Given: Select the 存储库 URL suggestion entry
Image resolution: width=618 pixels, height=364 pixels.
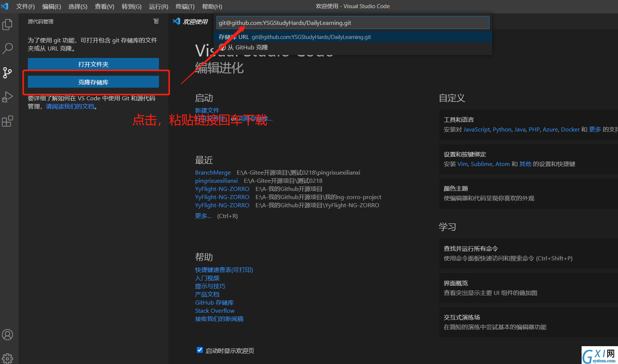Looking at the screenshot, I should coord(353,37).
